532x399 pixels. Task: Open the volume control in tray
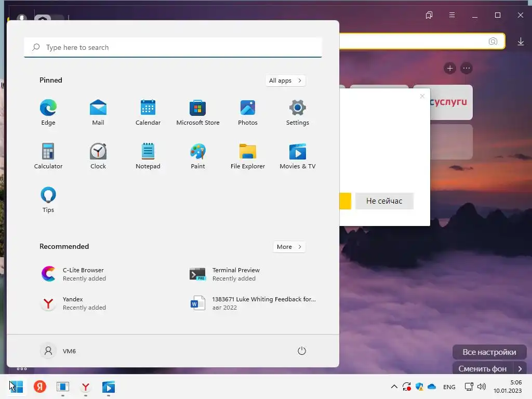pyautogui.click(x=482, y=387)
